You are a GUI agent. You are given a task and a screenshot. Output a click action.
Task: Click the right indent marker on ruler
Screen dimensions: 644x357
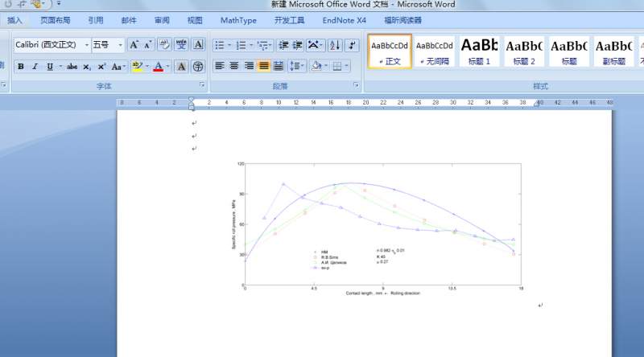[x=536, y=105]
